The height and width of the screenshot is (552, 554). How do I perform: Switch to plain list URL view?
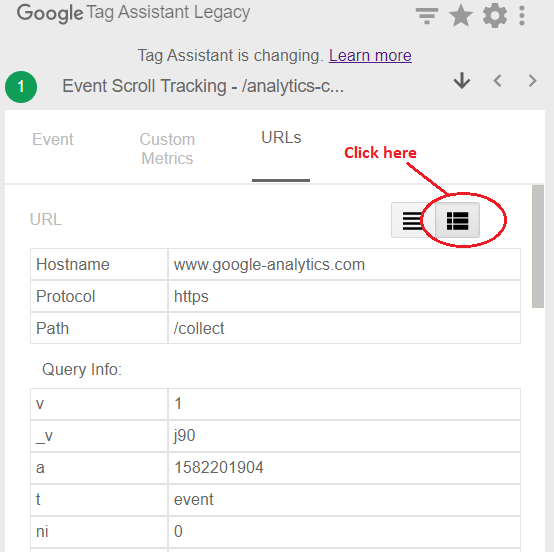click(413, 220)
